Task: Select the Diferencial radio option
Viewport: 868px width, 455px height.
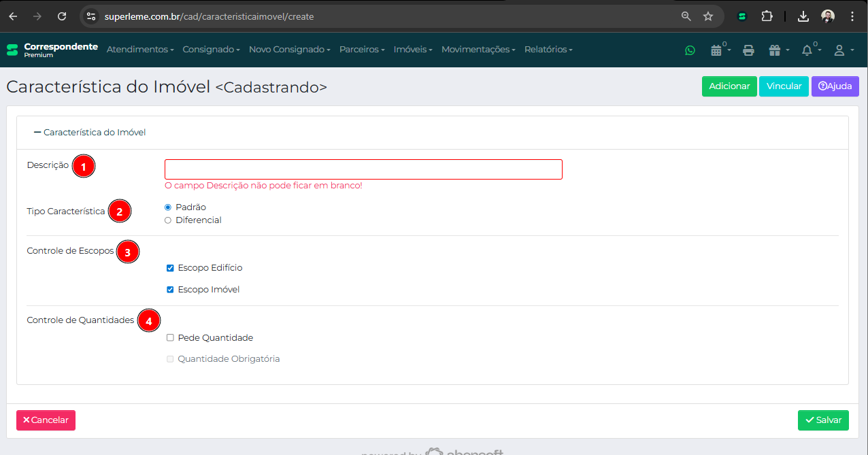Action: [x=168, y=220]
